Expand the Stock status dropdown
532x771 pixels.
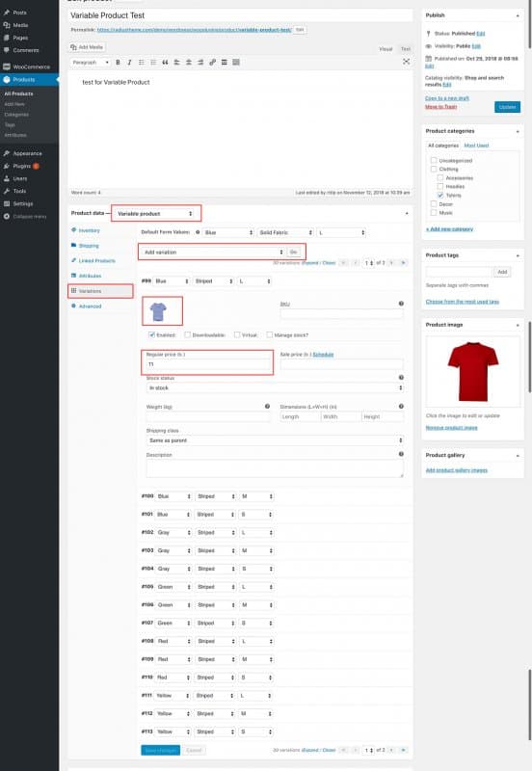click(x=275, y=388)
